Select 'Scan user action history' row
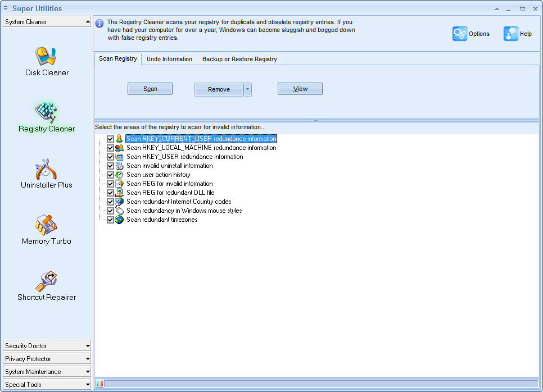Screen dimensions: 543x392 [x=159, y=175]
